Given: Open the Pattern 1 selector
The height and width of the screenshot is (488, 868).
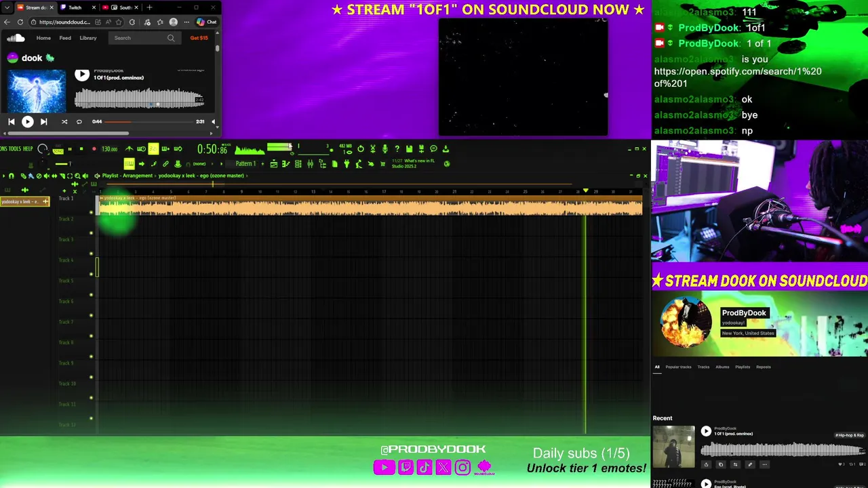Looking at the screenshot, I should [245, 163].
